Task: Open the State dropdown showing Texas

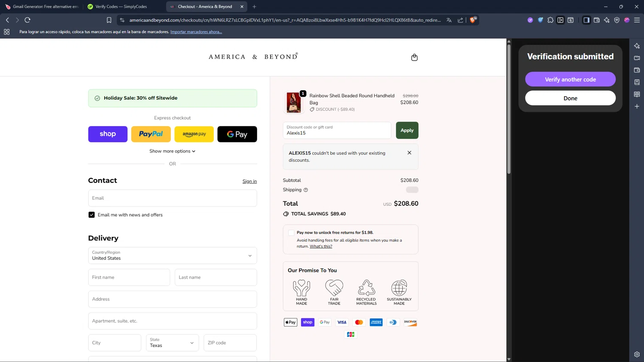Action: tap(172, 343)
